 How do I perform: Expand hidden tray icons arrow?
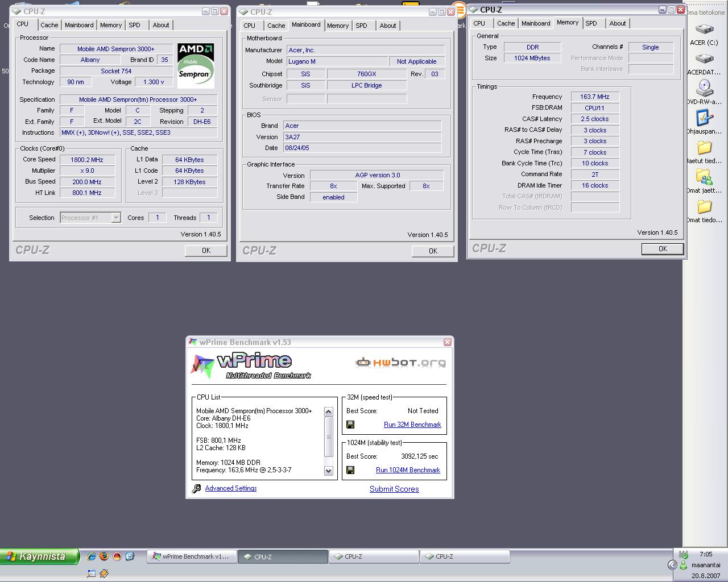pos(672,564)
